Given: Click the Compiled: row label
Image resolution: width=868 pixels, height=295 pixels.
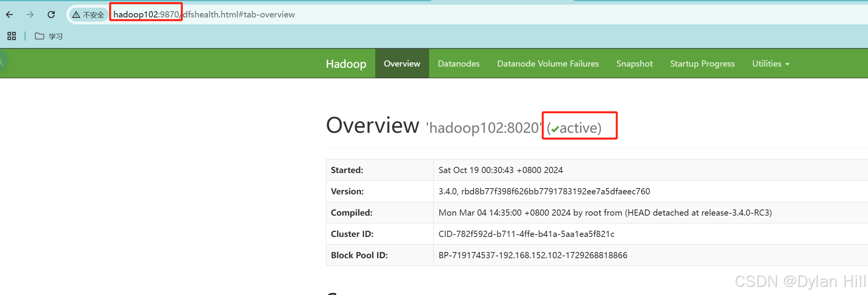Looking at the screenshot, I should (x=352, y=213).
